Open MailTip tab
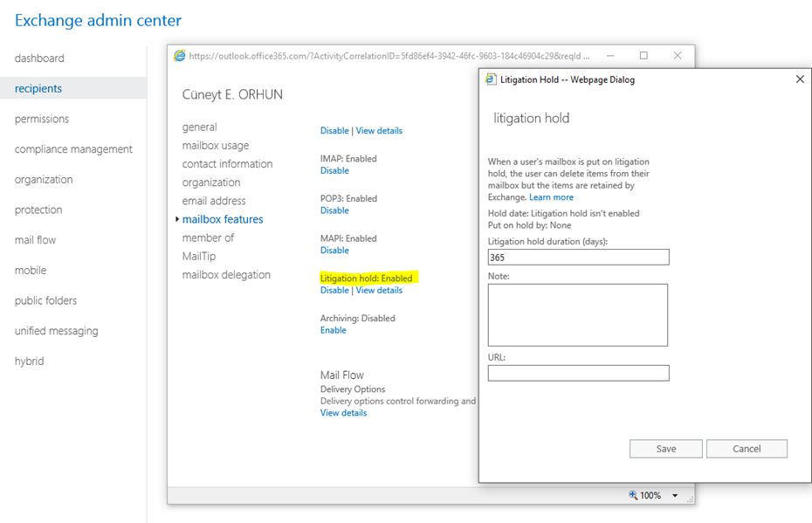The height and width of the screenshot is (523, 812). 199,257
